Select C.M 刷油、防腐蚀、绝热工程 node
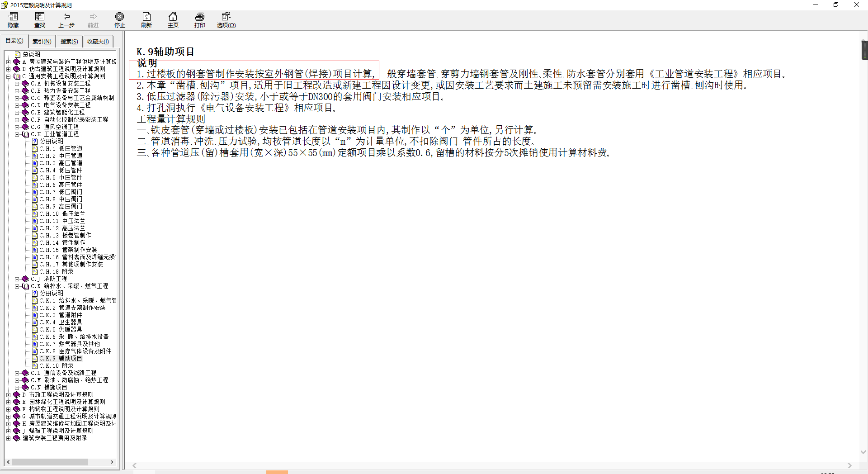Screen dimensions: 868x474 tap(69, 380)
